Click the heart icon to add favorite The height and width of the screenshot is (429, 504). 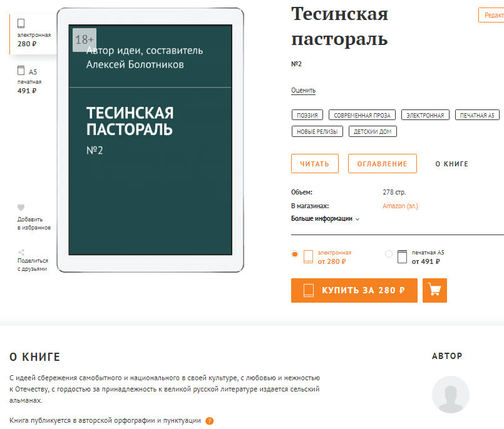[21, 208]
